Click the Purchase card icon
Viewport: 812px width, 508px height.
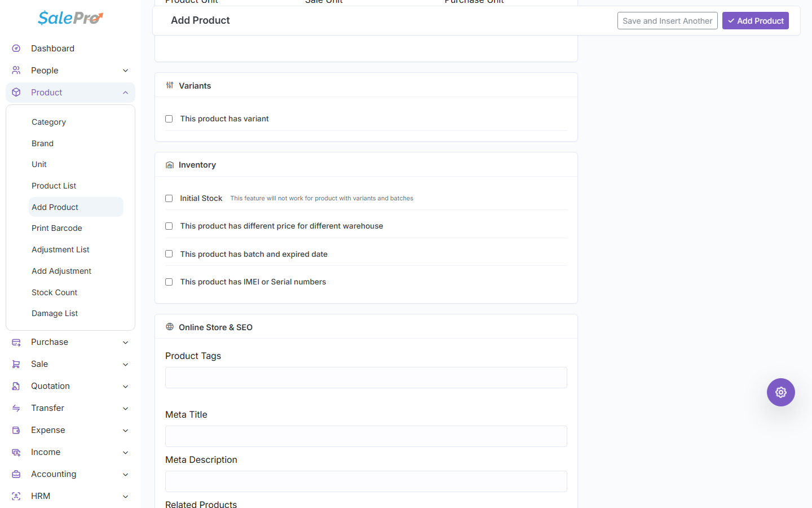(16, 343)
